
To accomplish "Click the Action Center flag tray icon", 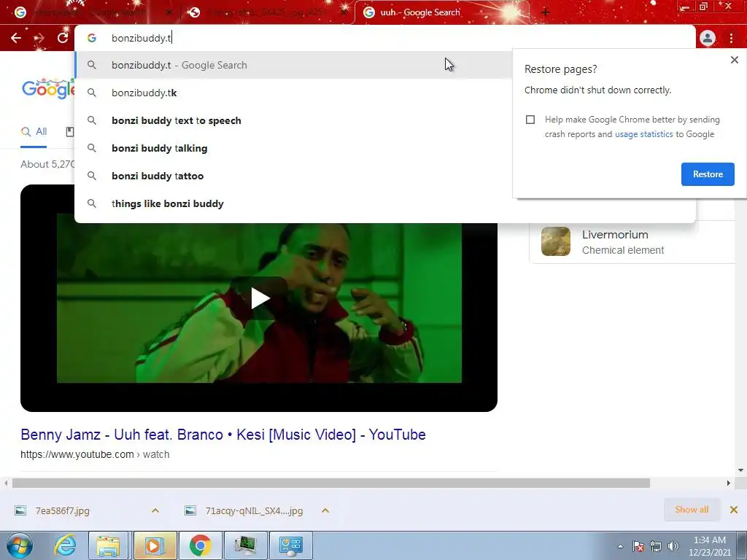I will (638, 546).
